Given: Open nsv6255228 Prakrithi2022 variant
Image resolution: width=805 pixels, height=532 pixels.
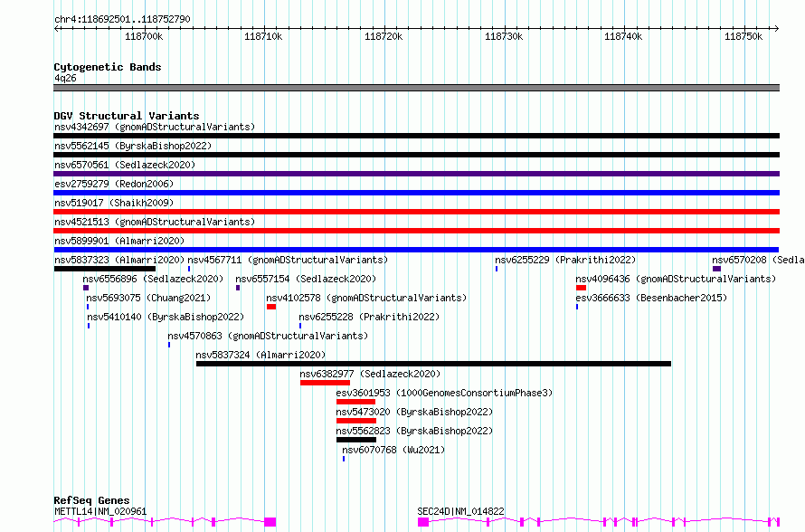Looking at the screenshot, I should (x=369, y=317).
